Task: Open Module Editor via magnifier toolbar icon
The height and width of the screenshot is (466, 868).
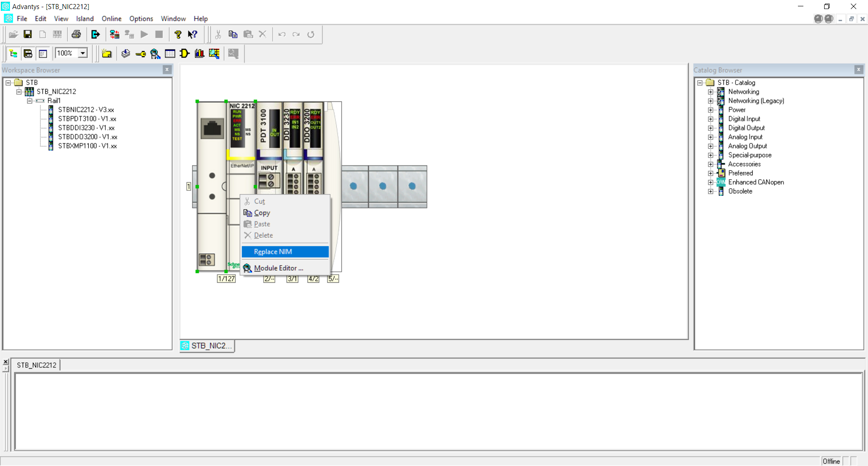Action: coord(155,53)
